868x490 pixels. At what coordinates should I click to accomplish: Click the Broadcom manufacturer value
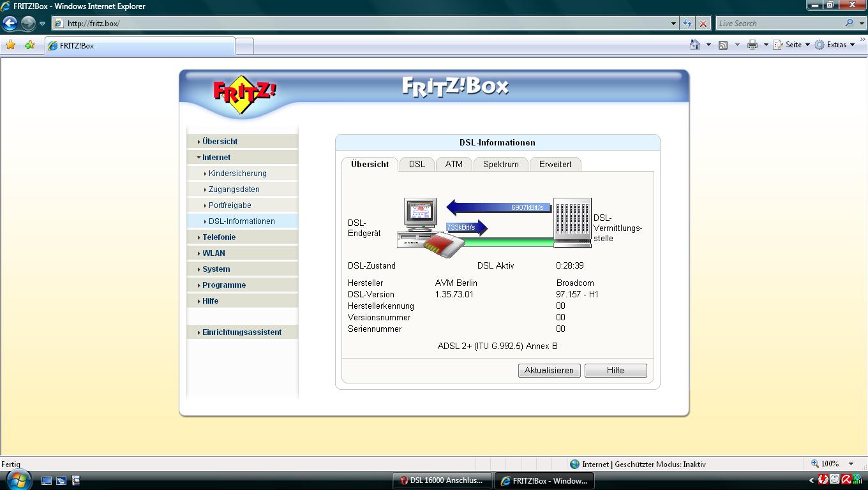point(575,283)
